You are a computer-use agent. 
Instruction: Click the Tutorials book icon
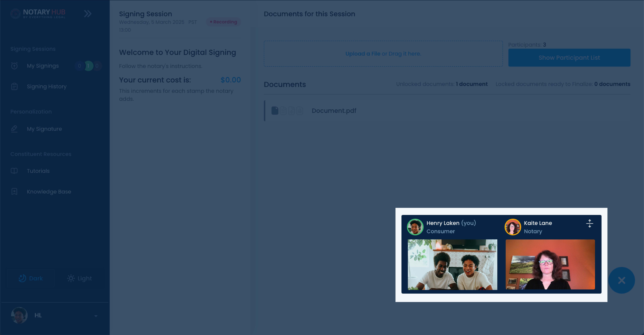click(14, 171)
